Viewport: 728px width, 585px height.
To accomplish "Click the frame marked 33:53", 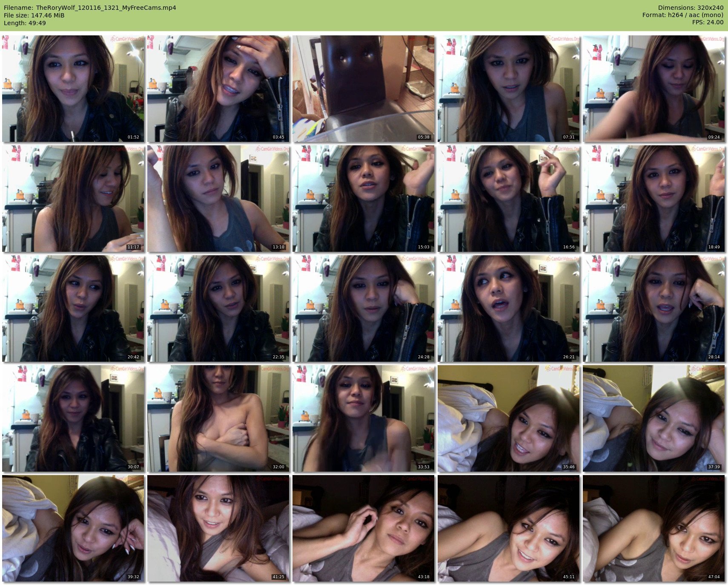I will coord(364,418).
